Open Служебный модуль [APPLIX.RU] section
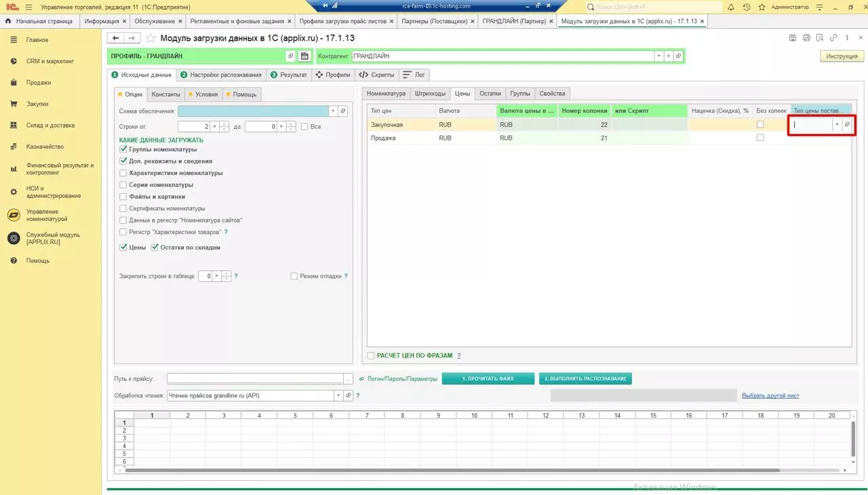Screen dimensions: 868x495 click(53, 238)
